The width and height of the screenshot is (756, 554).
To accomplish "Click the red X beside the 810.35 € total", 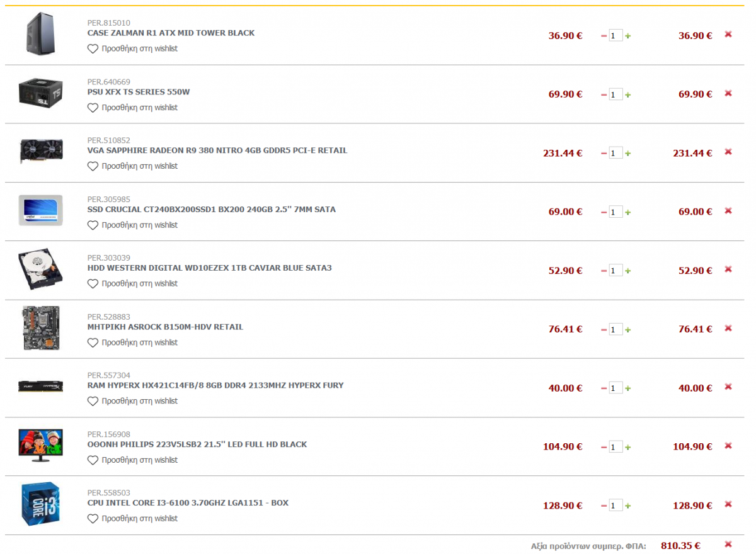I will pos(728,545).
